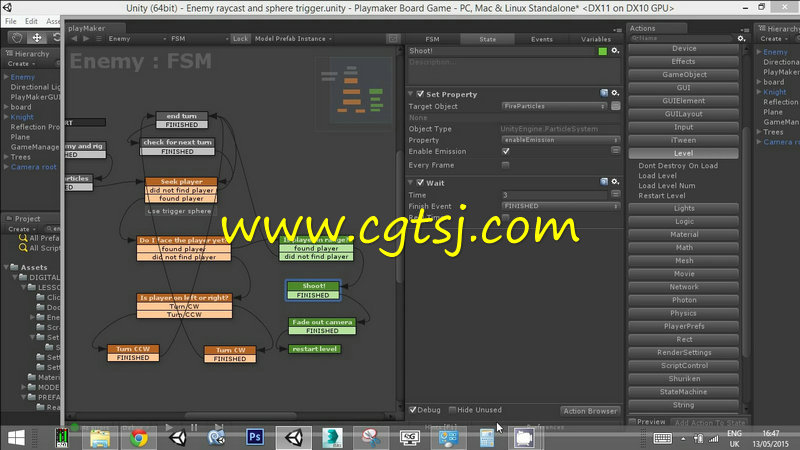
Task: Open Windows Start button
Action: tap(16, 438)
